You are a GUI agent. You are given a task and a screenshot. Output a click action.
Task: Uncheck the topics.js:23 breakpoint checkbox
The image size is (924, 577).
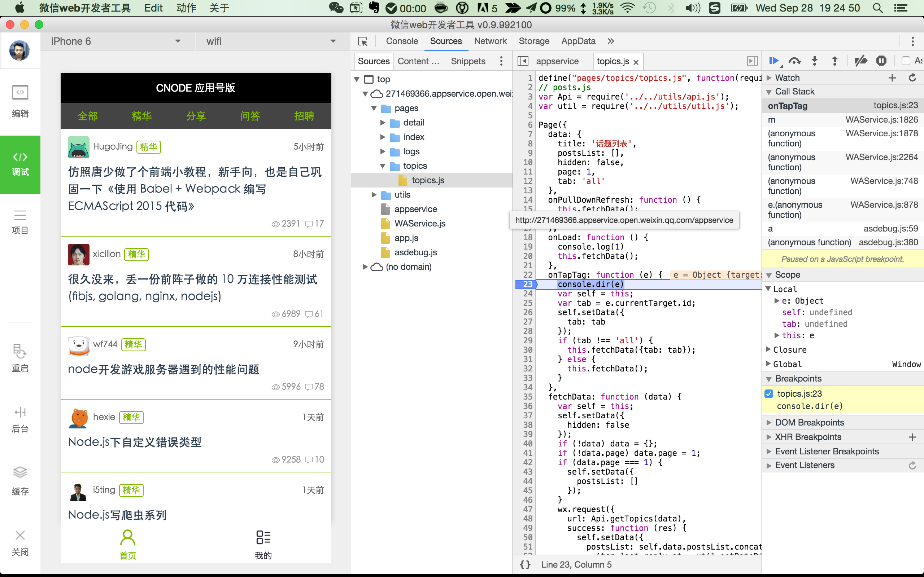[769, 393]
